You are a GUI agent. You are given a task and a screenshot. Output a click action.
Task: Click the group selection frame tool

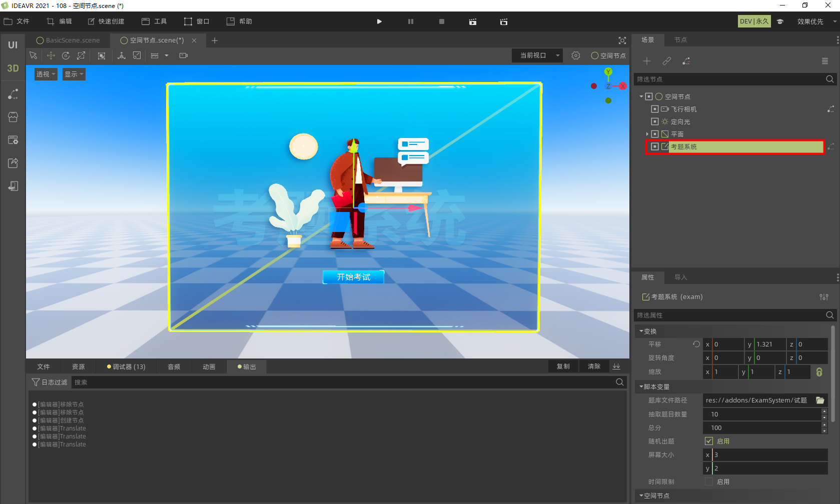click(102, 55)
